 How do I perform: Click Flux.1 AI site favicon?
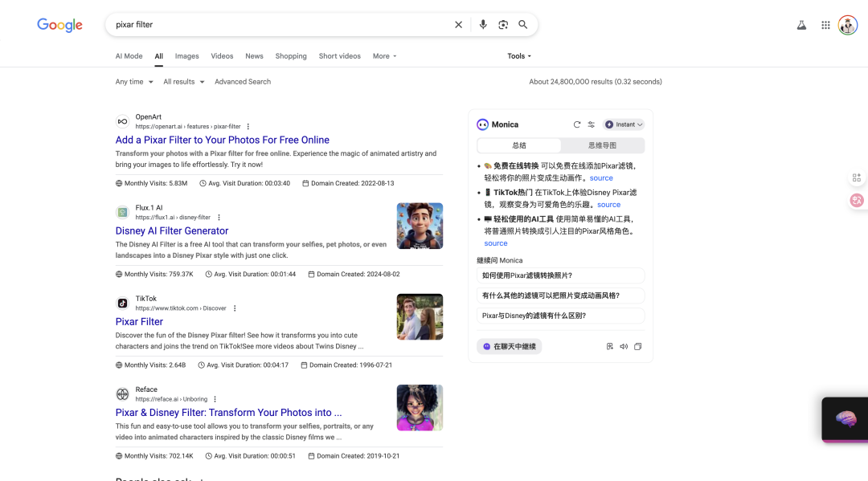pyautogui.click(x=122, y=212)
